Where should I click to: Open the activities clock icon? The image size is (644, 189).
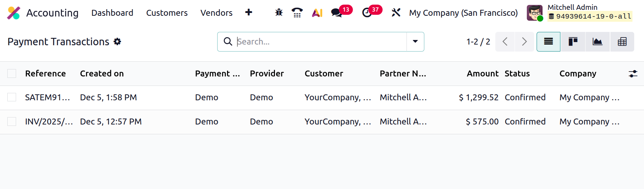[x=367, y=13]
